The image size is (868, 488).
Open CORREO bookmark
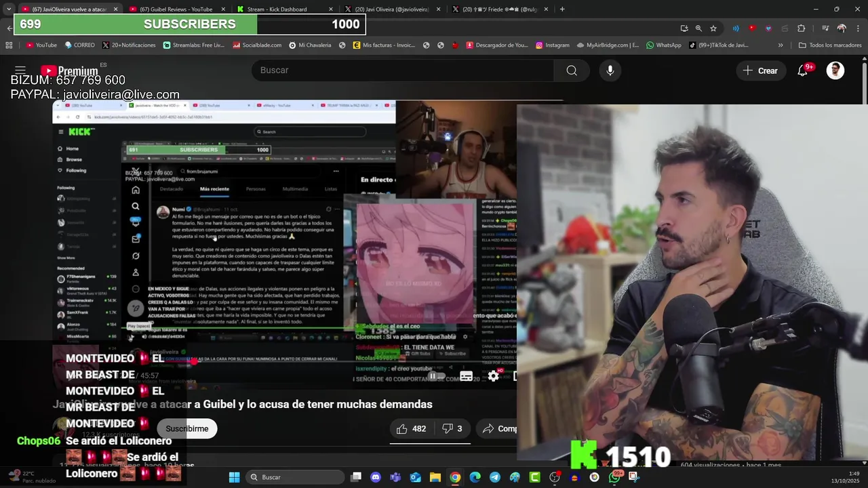80,45
